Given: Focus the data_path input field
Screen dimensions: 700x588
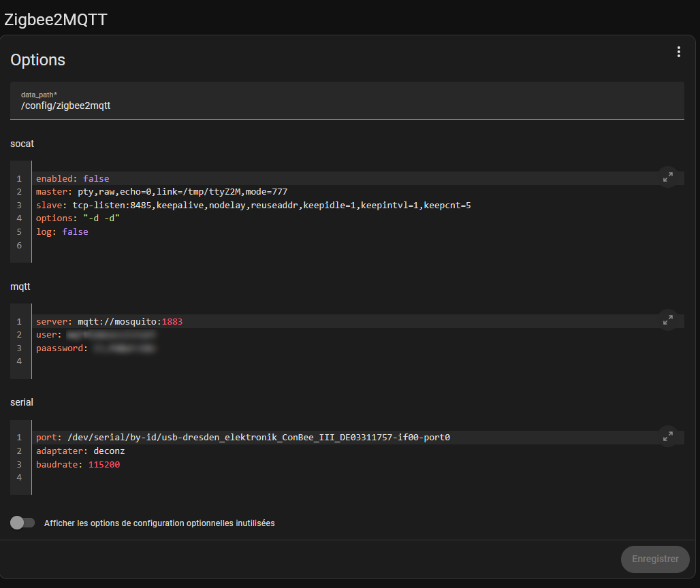Looking at the screenshot, I should tap(347, 105).
